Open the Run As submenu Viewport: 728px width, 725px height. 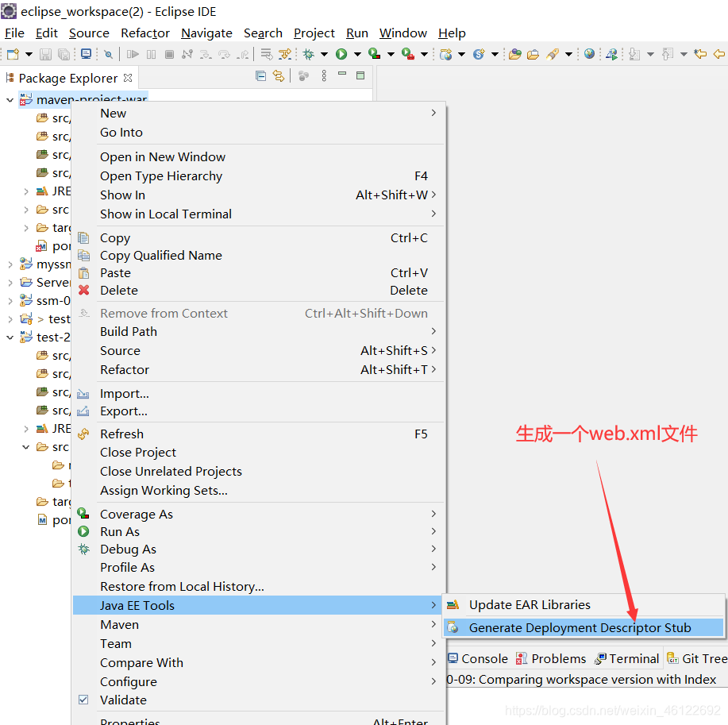(x=258, y=532)
